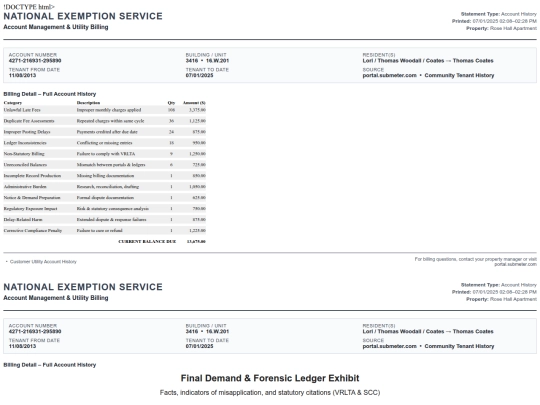
Task: Click the quantity in the Duplicate Fee Assessments row
Action: [172, 121]
